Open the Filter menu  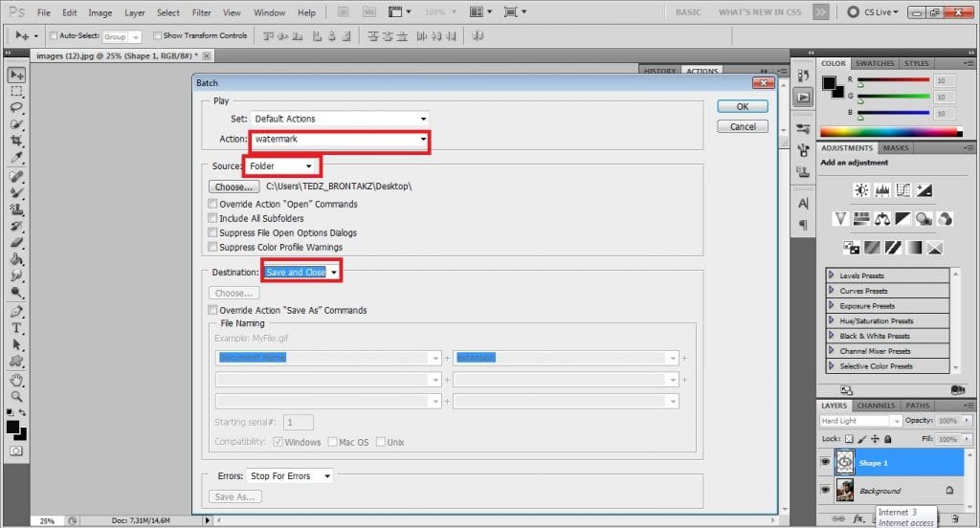click(x=201, y=13)
